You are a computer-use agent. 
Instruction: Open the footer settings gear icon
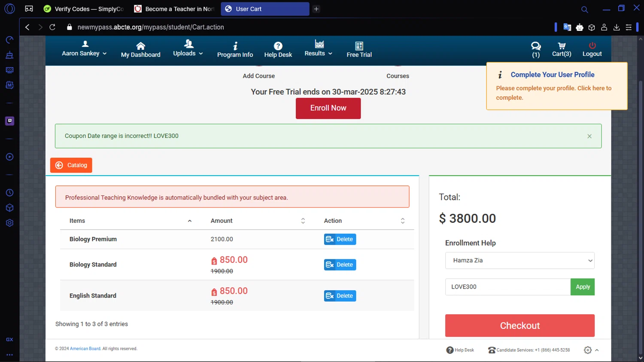tap(588, 350)
